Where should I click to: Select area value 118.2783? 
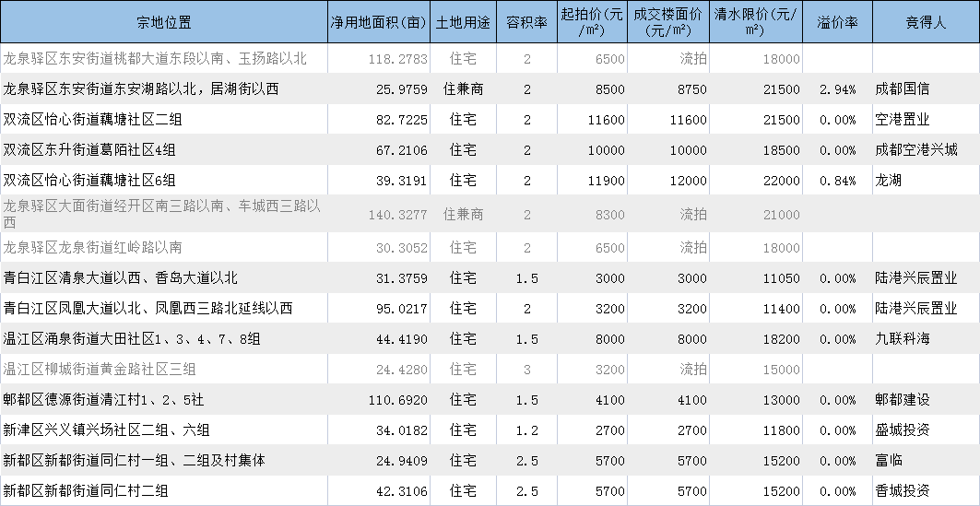tap(379, 59)
